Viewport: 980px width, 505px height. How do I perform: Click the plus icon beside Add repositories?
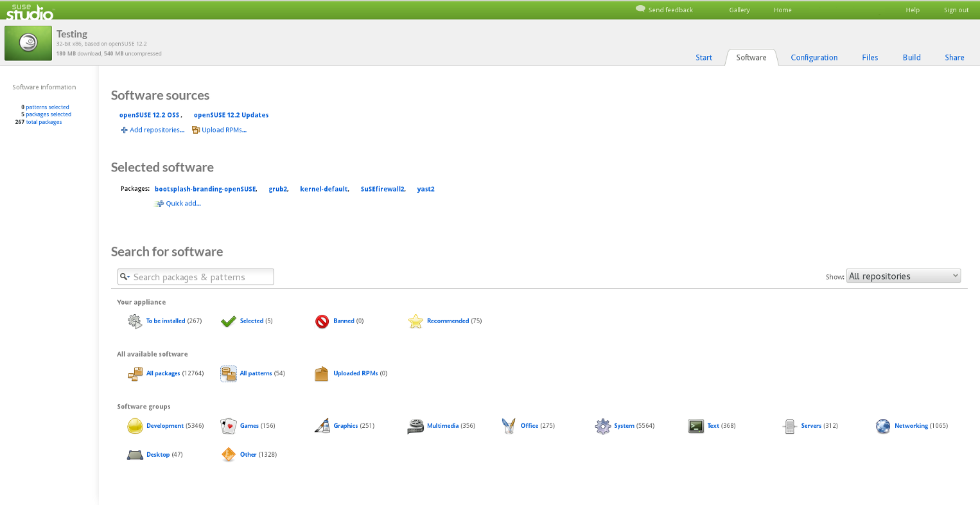[125, 130]
